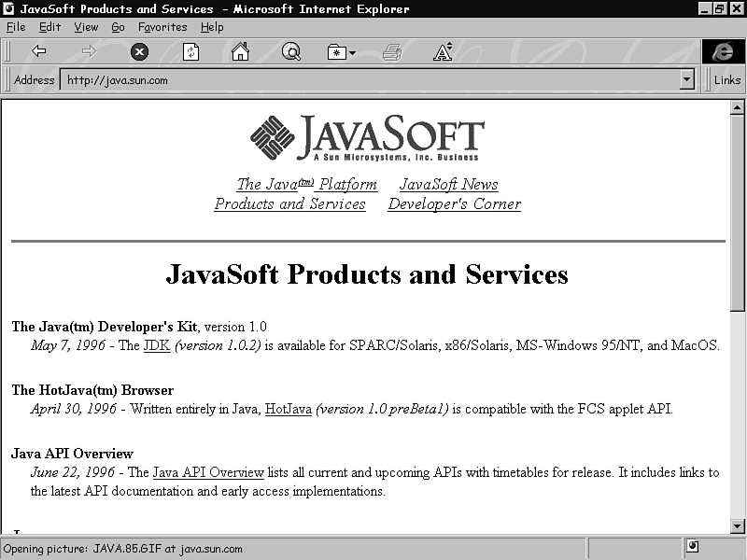Click the heading JavaSoft Products and Services
The width and height of the screenshot is (747, 560).
367,274
